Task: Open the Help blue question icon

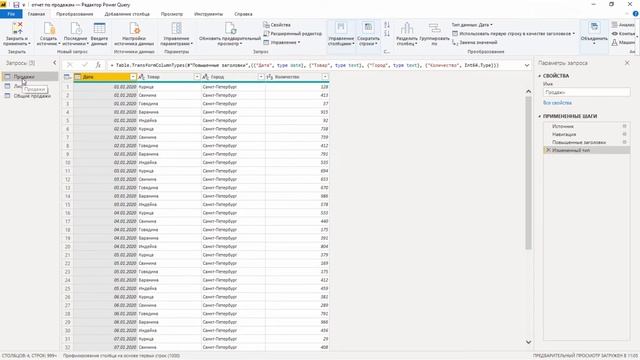Action: [x=636, y=14]
